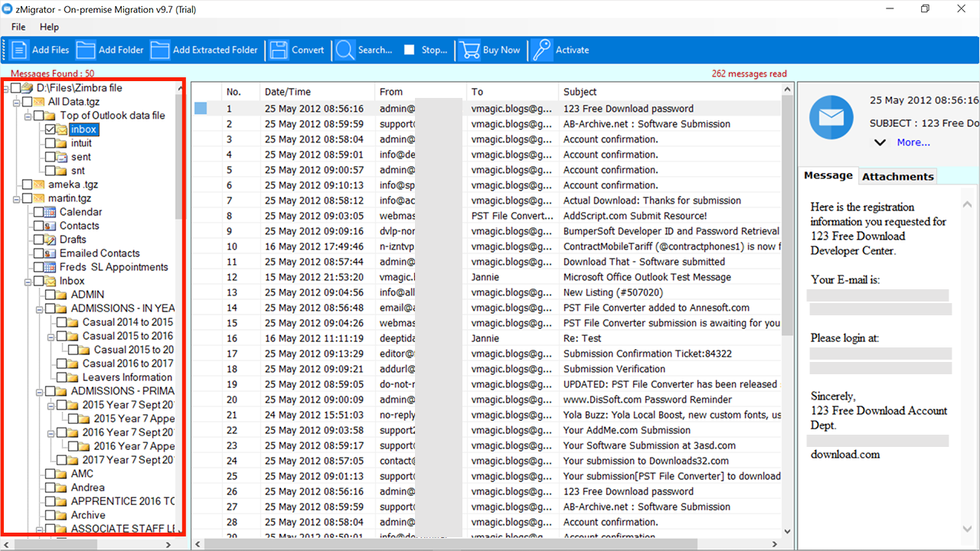Image resolution: width=980 pixels, height=551 pixels.
Task: Click the Activate key icon
Action: (542, 50)
